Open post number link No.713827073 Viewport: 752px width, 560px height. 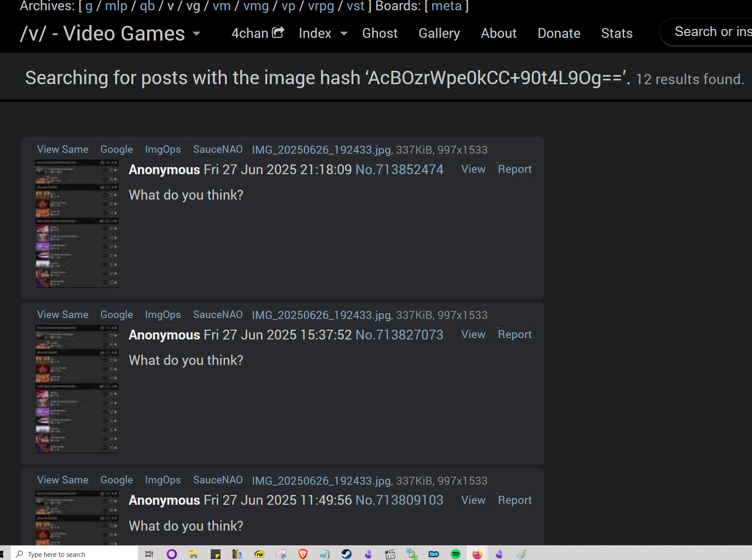tap(399, 335)
